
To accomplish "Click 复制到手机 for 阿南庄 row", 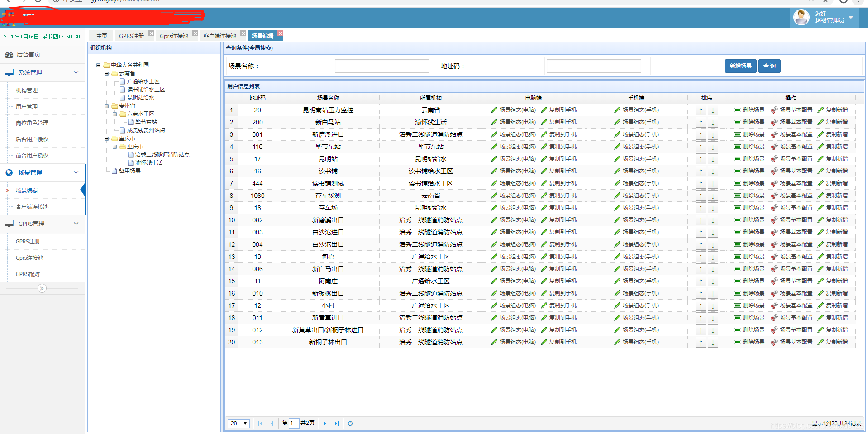I will 559,281.
